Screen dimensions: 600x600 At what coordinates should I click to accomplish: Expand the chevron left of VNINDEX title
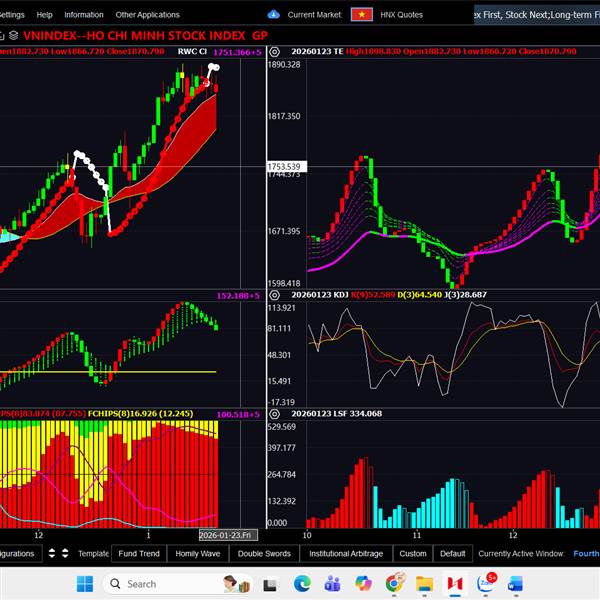coord(2,34)
